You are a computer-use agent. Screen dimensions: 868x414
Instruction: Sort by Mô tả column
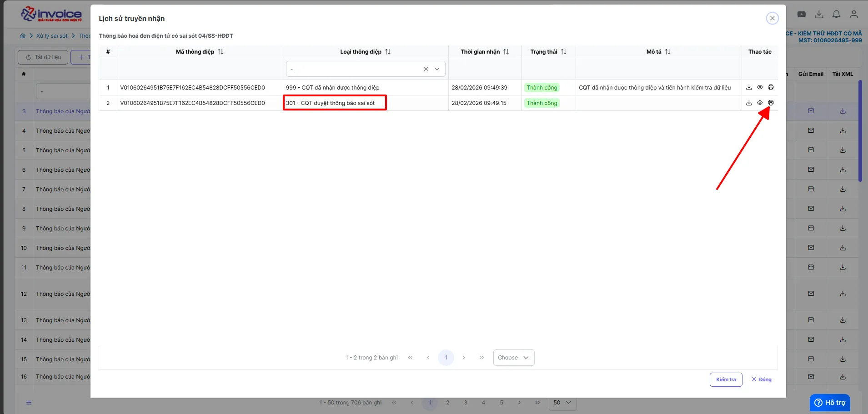point(667,52)
